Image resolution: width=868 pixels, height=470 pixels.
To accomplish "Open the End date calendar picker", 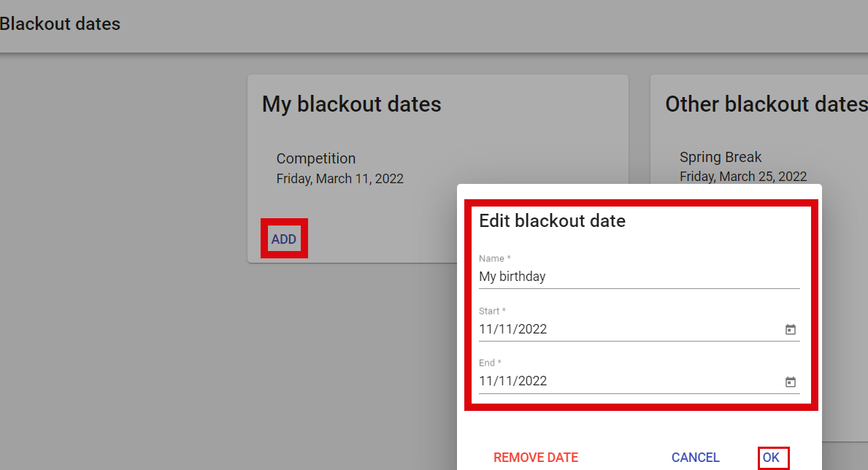I will (x=790, y=382).
